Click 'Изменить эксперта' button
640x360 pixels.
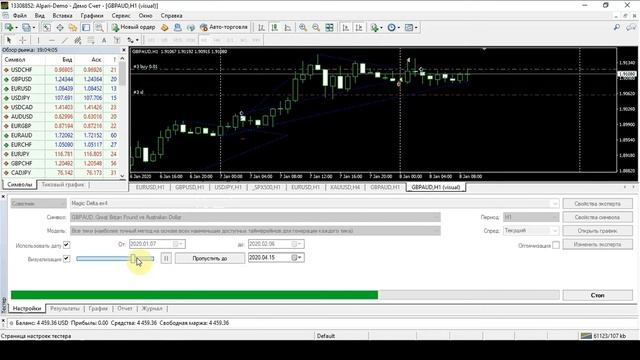(598, 244)
